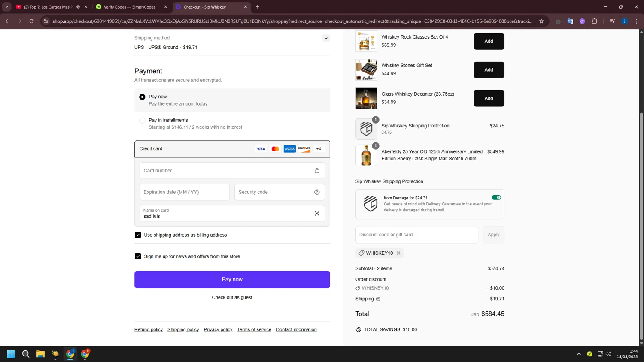Image resolution: width=644 pixels, height=362 pixels.
Task: Select Pay in installments radio option
Action: click(x=142, y=121)
